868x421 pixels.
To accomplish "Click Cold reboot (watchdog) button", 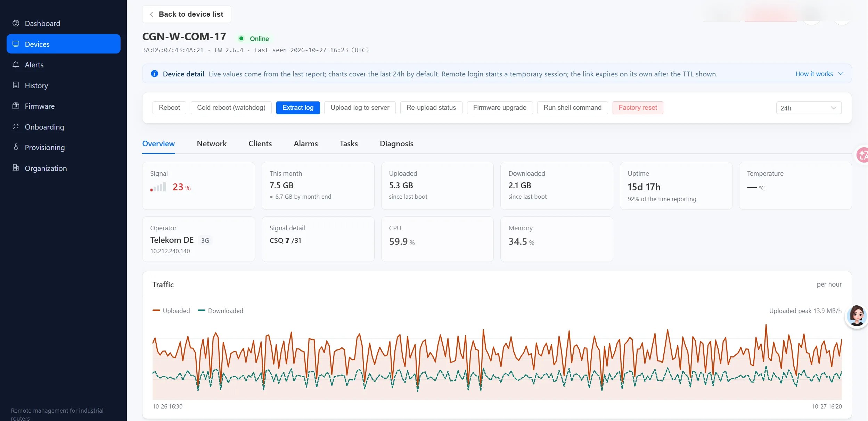I will pyautogui.click(x=231, y=108).
